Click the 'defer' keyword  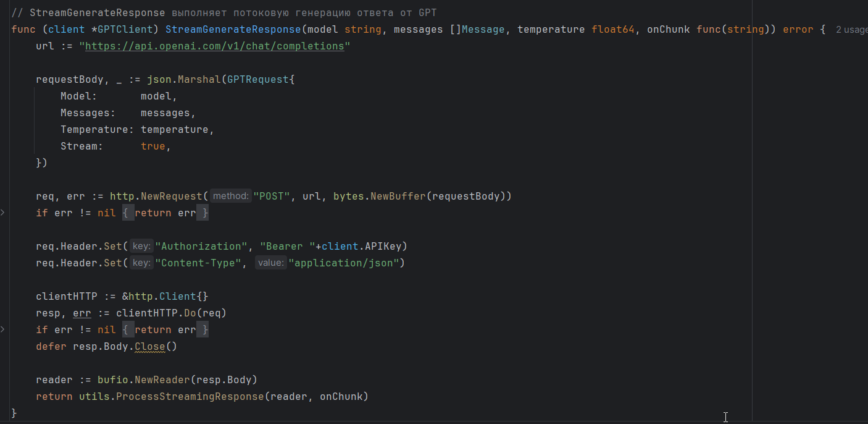click(x=51, y=347)
